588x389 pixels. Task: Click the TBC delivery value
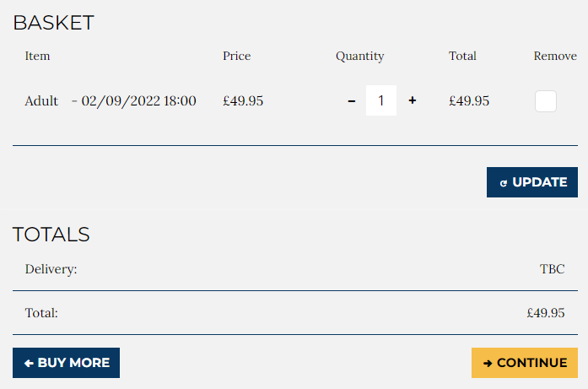click(552, 269)
